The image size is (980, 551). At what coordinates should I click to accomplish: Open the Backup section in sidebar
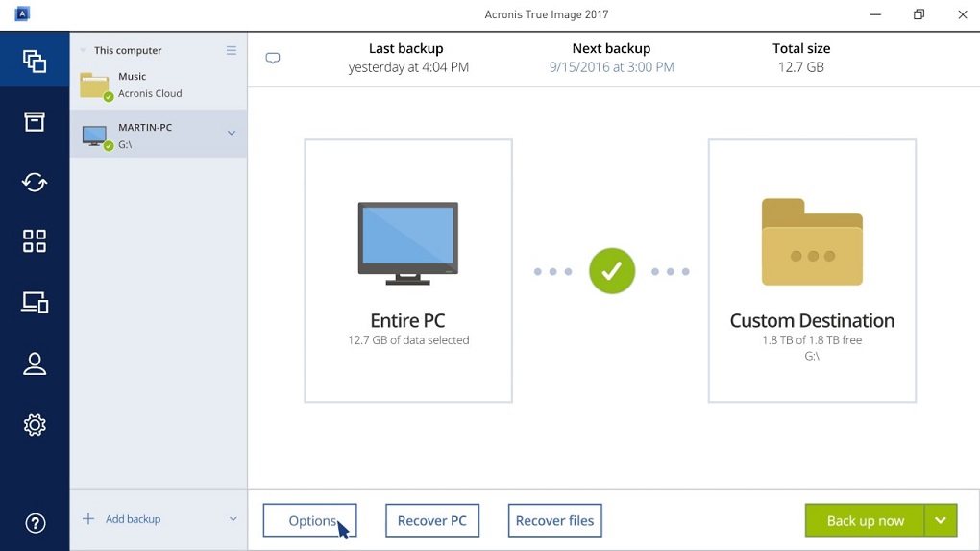[35, 61]
